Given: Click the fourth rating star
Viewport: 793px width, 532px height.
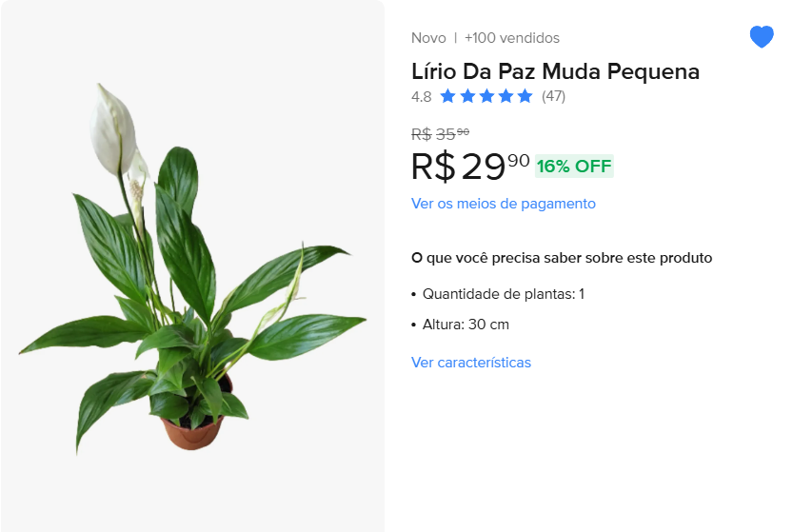Looking at the screenshot, I should [x=506, y=96].
